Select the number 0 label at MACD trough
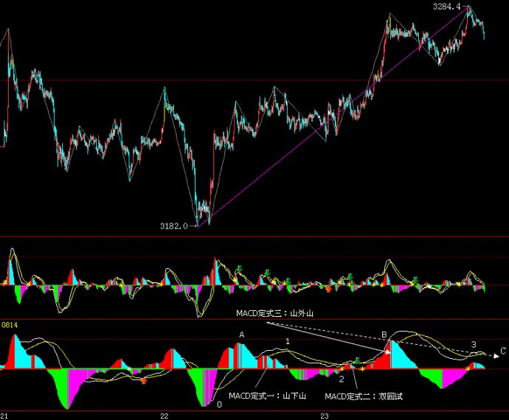Screen dimensions: 509x420 219,405
